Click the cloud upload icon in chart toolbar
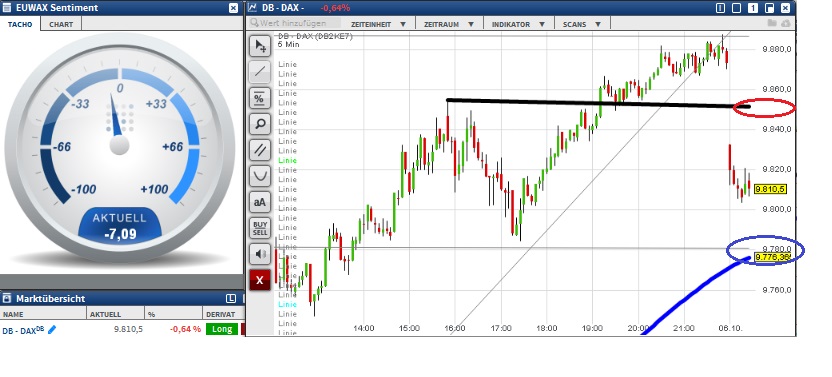This screenshot has height=377, width=832. pyautogui.click(x=786, y=23)
